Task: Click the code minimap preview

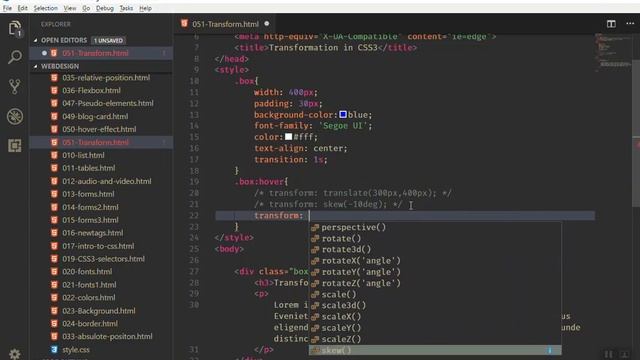Action: point(613,53)
